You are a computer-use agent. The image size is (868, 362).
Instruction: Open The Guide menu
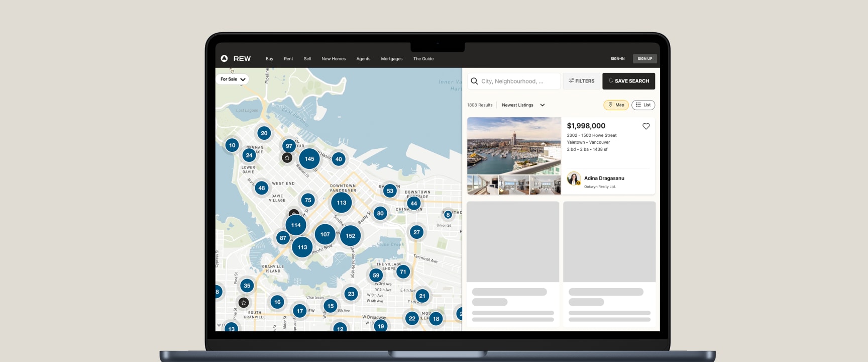tap(423, 59)
